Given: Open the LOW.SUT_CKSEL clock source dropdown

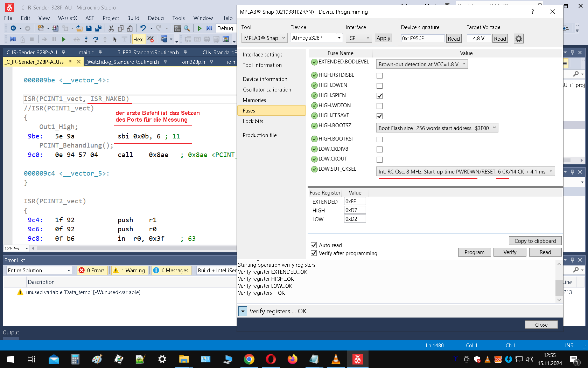Looking at the screenshot, I should point(465,171).
